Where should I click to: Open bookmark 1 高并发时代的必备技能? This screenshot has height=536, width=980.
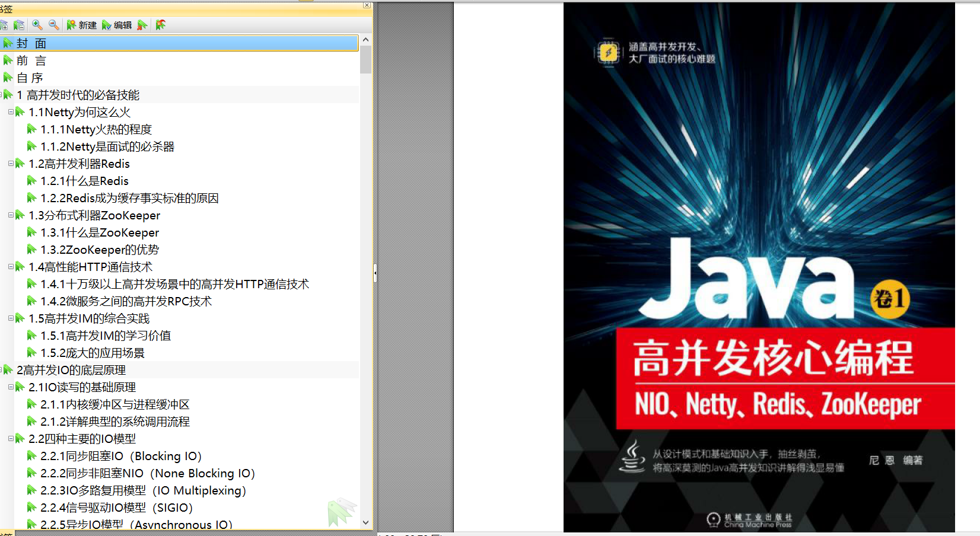pyautogui.click(x=78, y=95)
